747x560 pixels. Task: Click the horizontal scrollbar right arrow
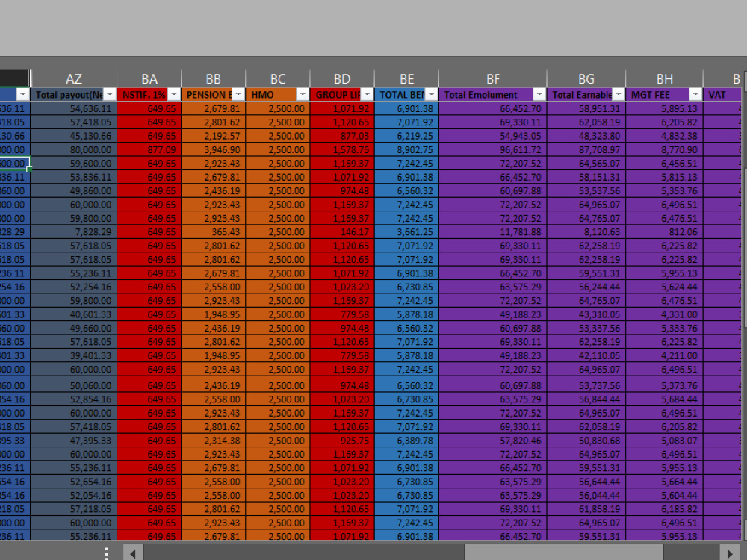click(x=729, y=553)
